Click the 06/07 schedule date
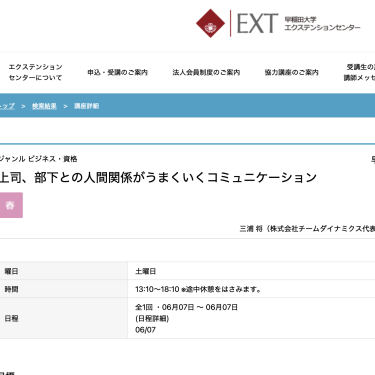 pyautogui.click(x=145, y=330)
